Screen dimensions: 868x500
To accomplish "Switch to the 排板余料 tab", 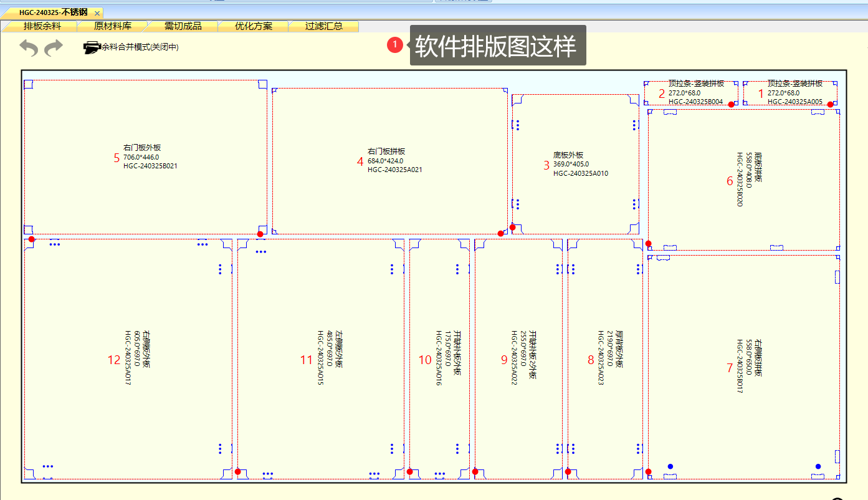I will click(x=42, y=26).
